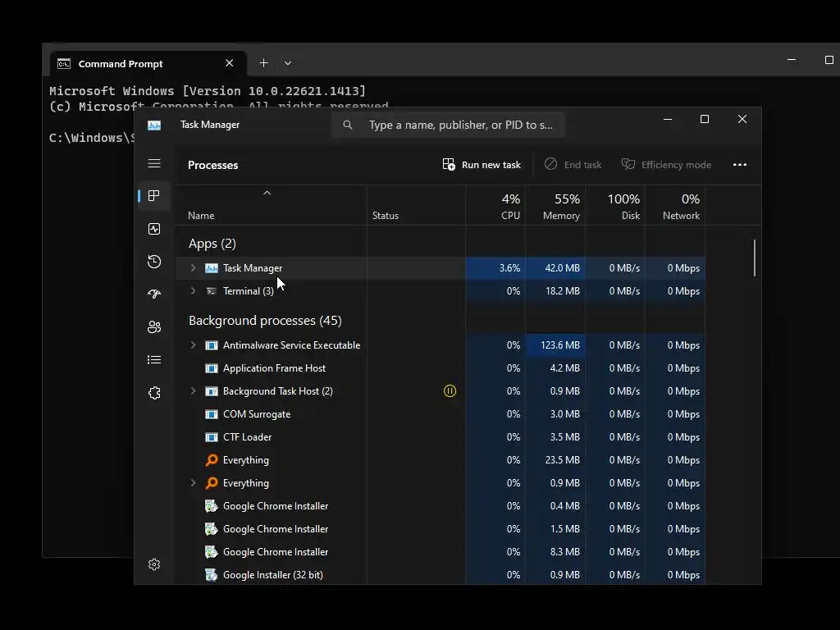This screenshot has width=840, height=630.
Task: Click the 23.5 MB Everything memory value
Action: tap(563, 460)
